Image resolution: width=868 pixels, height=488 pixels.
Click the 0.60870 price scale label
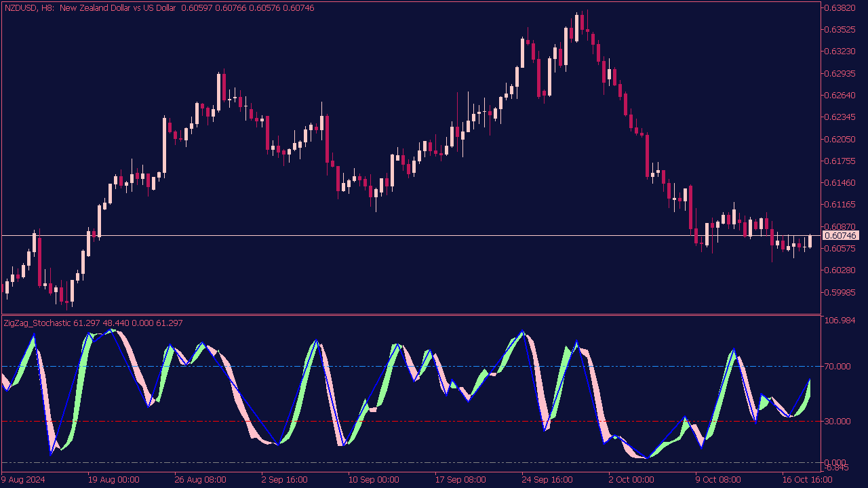pyautogui.click(x=840, y=226)
